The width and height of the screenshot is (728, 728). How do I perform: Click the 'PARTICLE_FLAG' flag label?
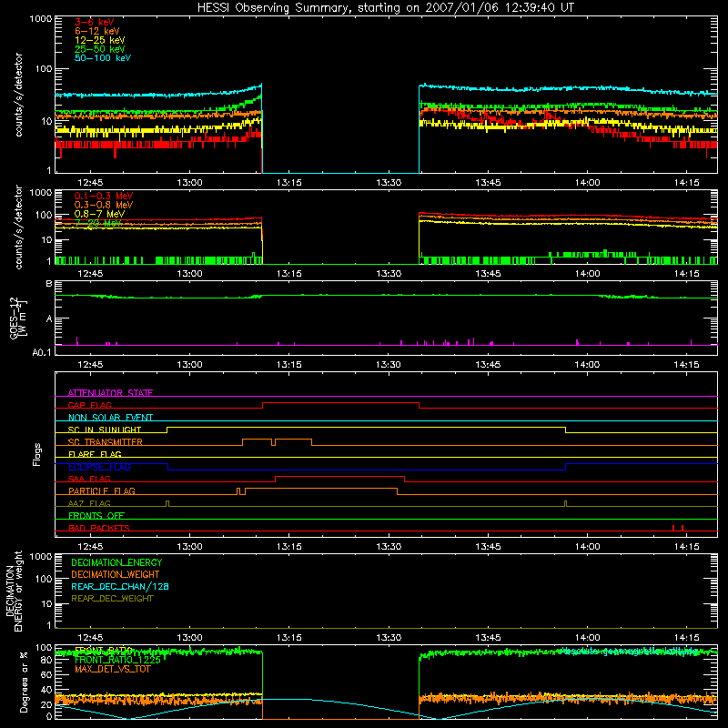[102, 490]
